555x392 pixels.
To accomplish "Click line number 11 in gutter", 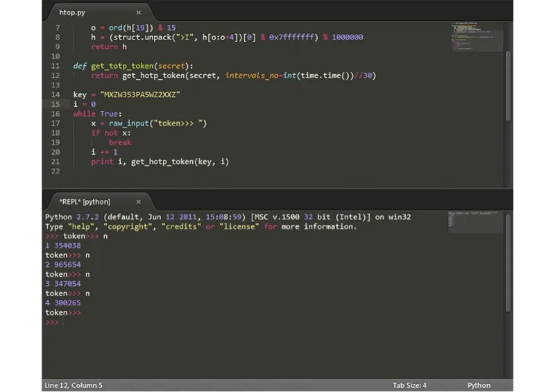I will tap(55, 66).
